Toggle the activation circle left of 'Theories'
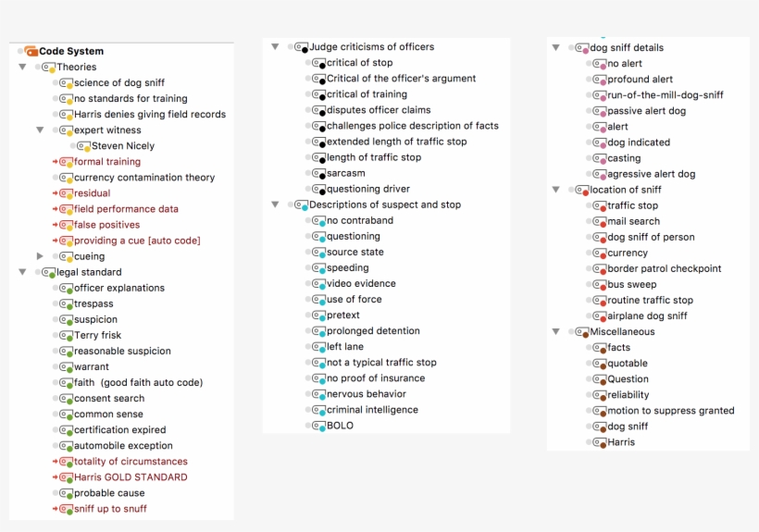The image size is (759, 532). click(x=38, y=68)
